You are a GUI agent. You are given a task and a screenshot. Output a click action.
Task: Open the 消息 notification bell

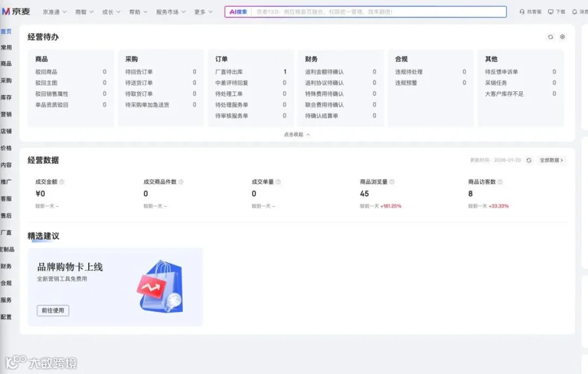[x=580, y=12]
